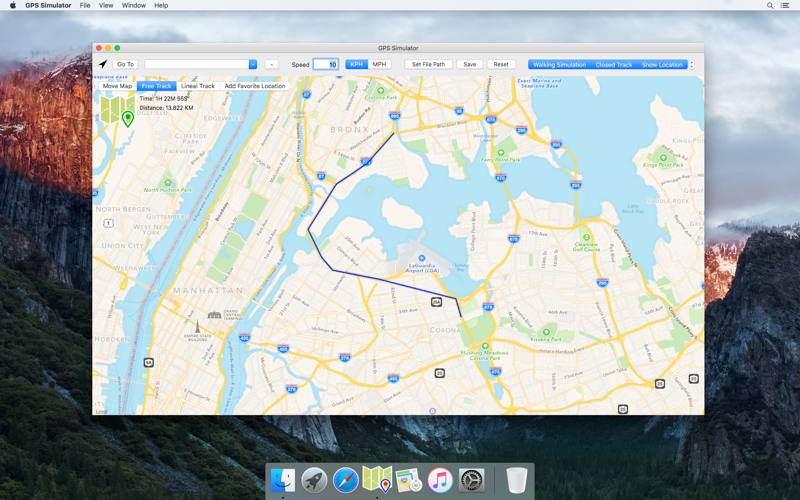Screen dimensions: 800x500
Task: Click GPS Simulator icon in Dock
Action: click(377, 479)
